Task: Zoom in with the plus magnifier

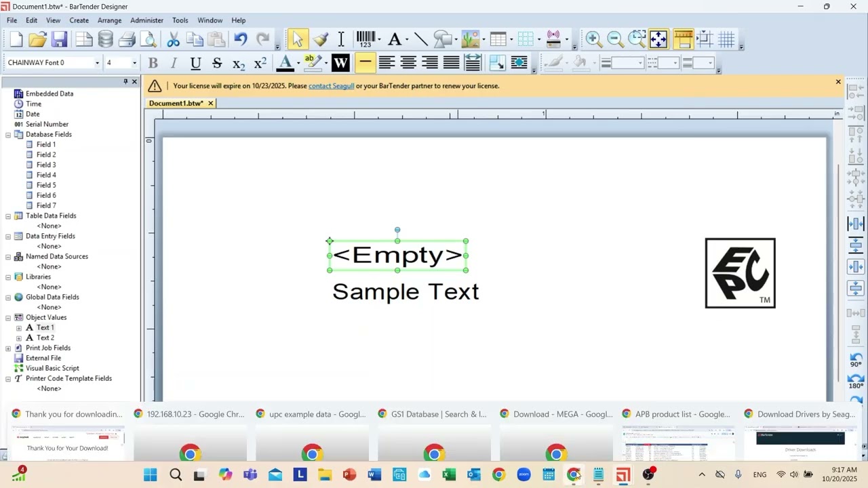Action: (593, 39)
